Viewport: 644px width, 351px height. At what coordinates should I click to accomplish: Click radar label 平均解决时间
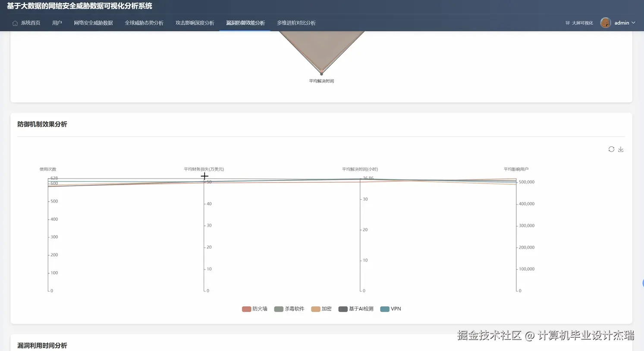pyautogui.click(x=321, y=81)
